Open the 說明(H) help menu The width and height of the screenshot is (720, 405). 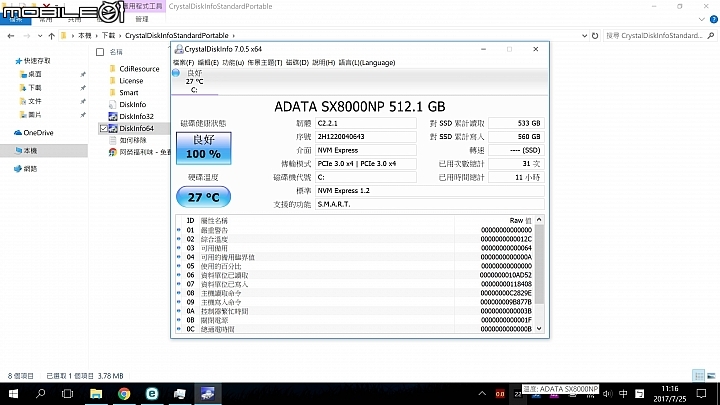pyautogui.click(x=323, y=62)
